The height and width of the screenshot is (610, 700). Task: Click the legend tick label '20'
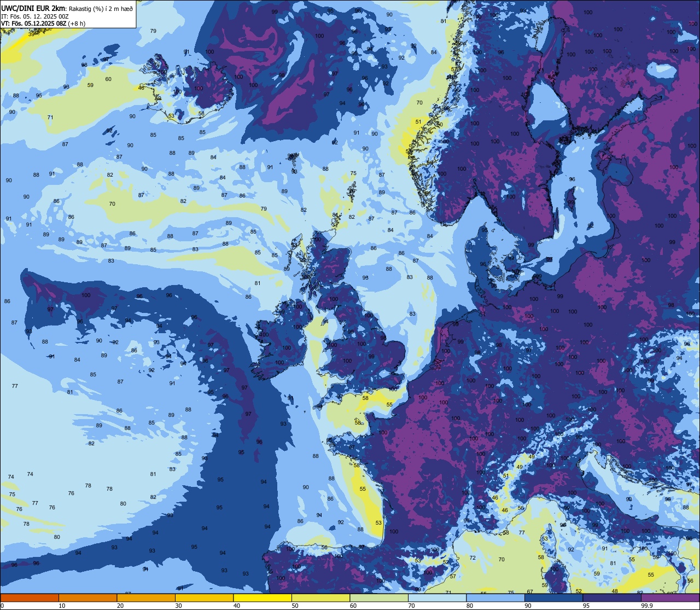(x=120, y=606)
